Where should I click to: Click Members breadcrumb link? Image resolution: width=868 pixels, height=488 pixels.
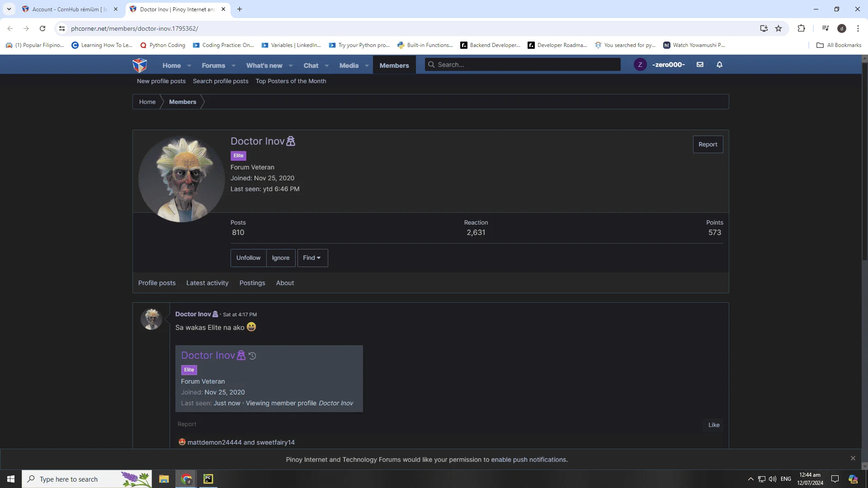(183, 102)
